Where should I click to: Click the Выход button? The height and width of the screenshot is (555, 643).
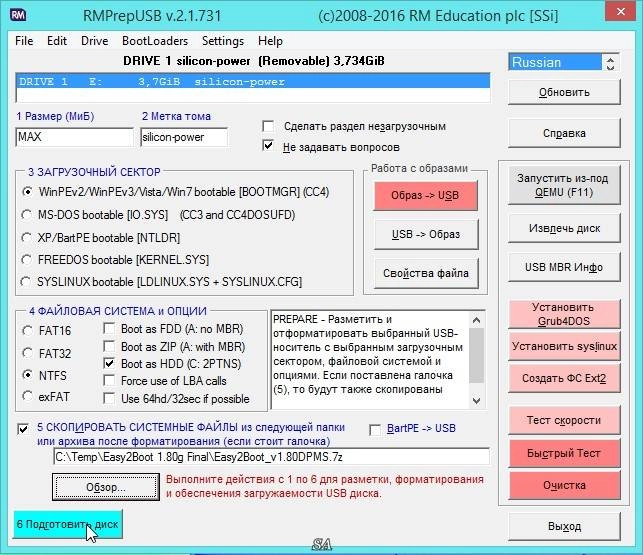click(x=564, y=526)
